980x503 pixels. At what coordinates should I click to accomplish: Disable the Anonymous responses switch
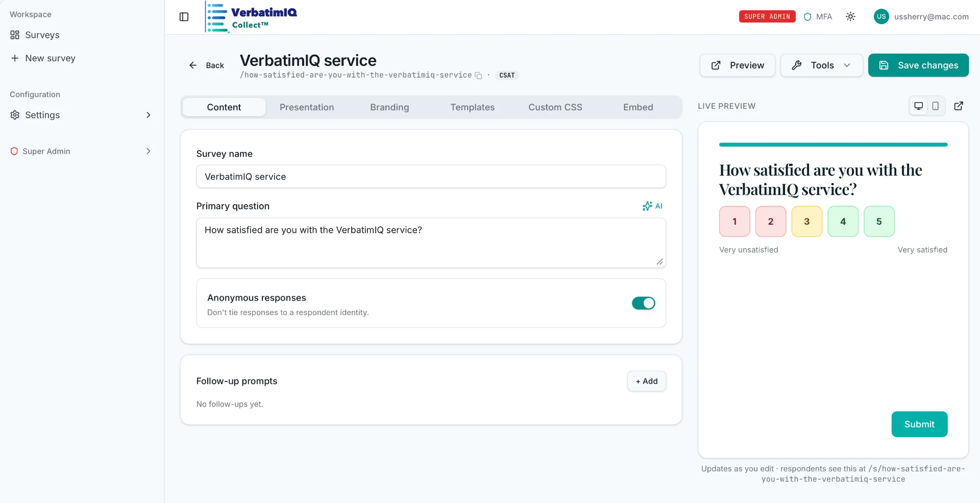pyautogui.click(x=643, y=303)
